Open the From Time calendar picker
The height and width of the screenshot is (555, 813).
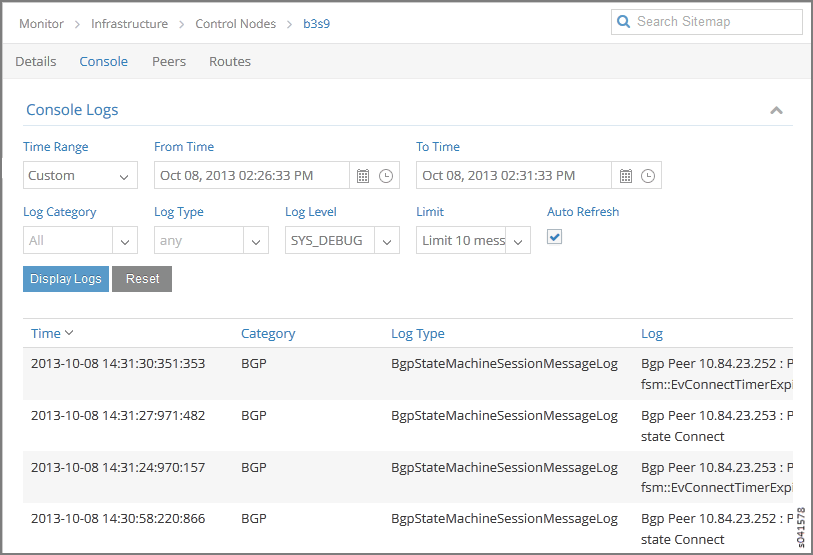[x=363, y=176]
